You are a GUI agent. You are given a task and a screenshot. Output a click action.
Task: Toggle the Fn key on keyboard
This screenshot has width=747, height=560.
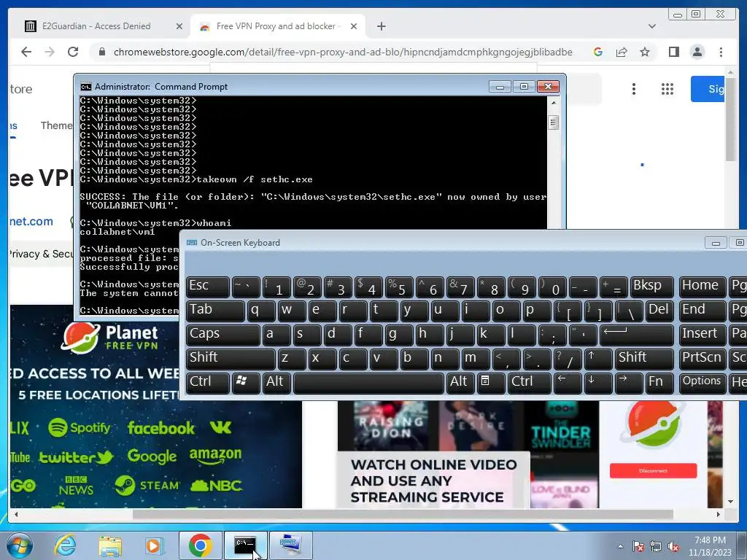[659, 382]
